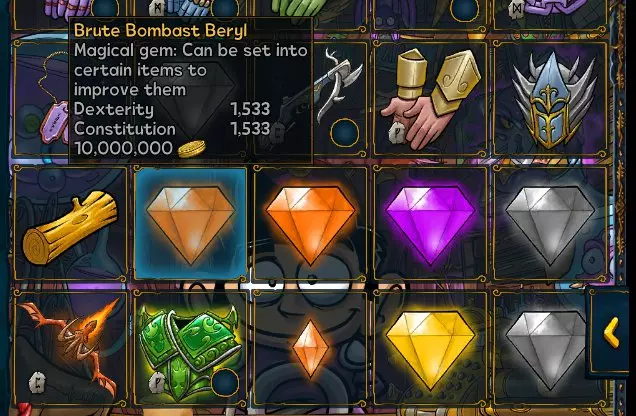Click the yellow diamond gem
636x416 pixels.
click(x=430, y=350)
